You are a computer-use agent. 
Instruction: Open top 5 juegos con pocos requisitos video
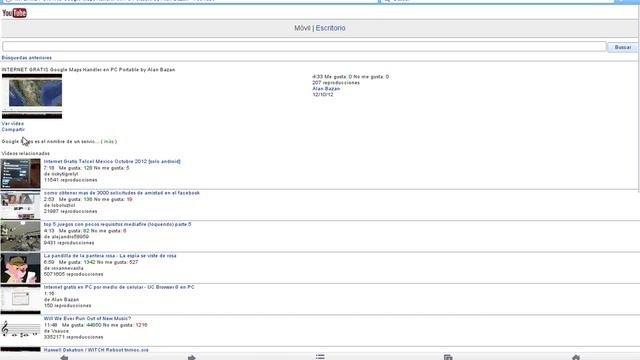tap(117, 224)
